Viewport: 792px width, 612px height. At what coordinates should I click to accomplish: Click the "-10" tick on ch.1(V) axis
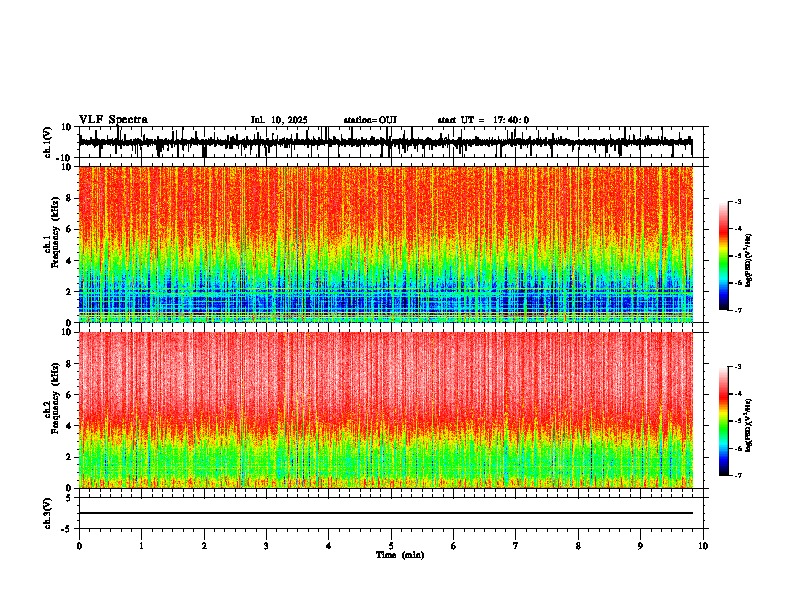[x=65, y=158]
